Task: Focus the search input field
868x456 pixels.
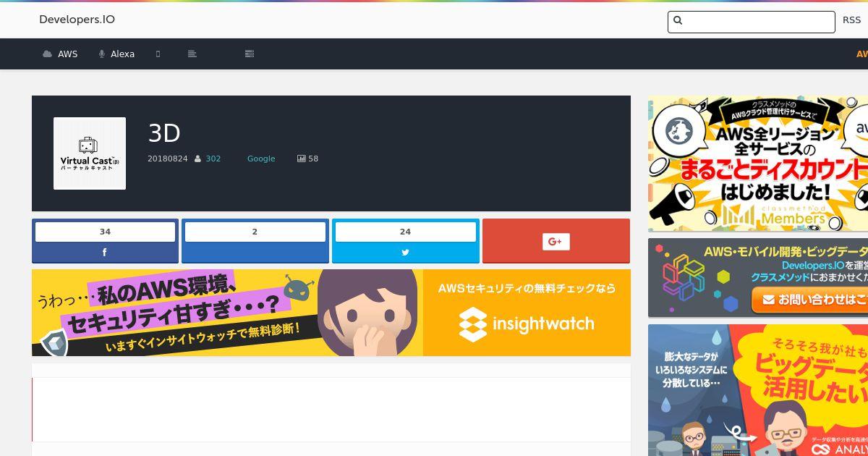Action: tap(751, 22)
